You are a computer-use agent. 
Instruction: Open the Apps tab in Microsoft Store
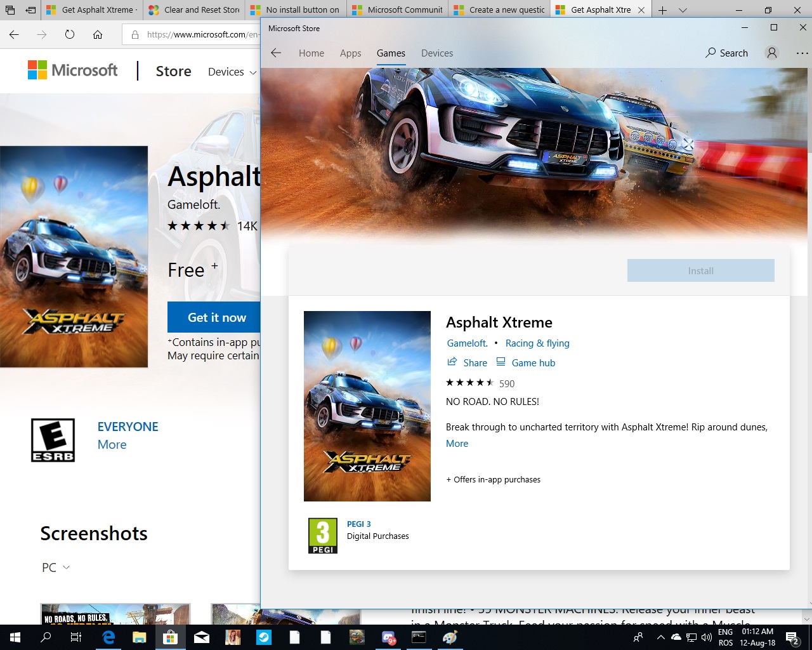pos(350,53)
